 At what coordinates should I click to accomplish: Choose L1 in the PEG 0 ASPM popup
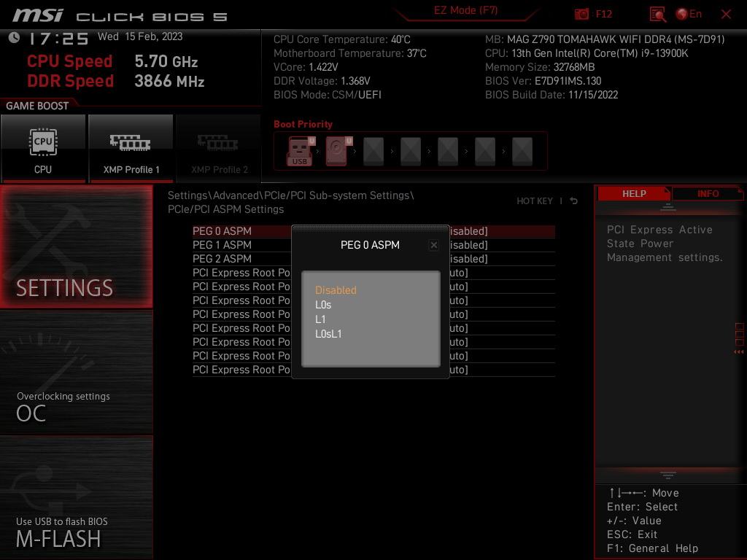[x=320, y=319]
